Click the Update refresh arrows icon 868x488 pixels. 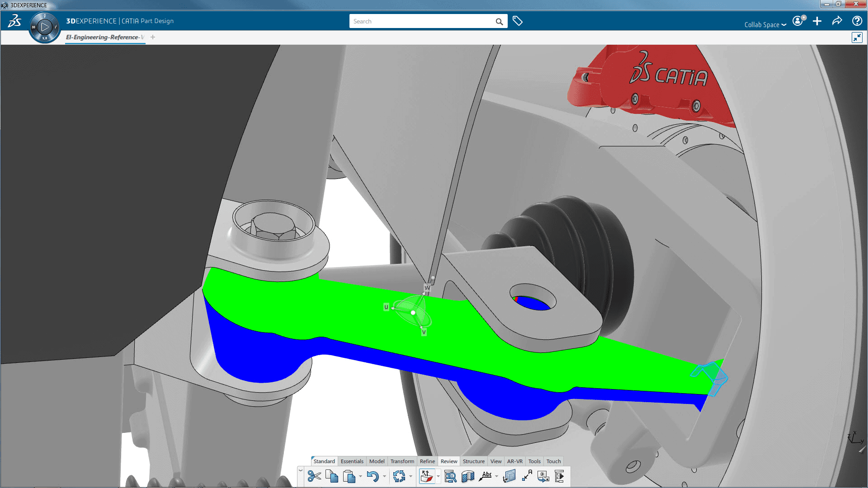coord(399,476)
